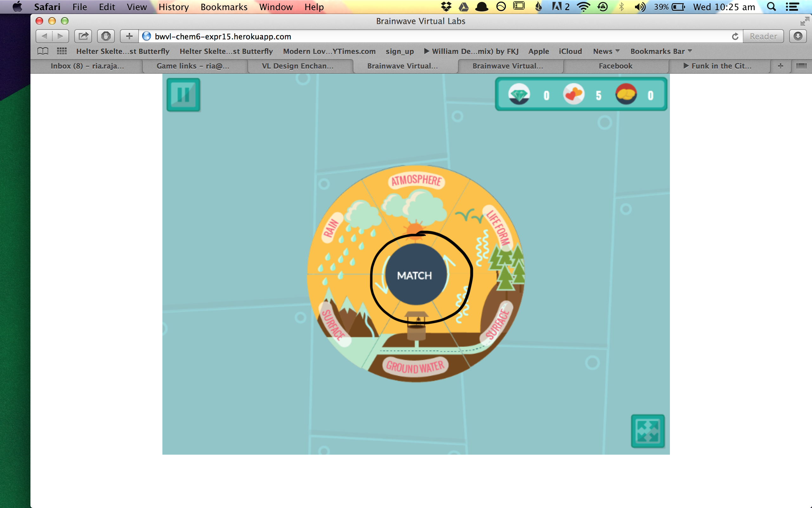Enter Safari fullscreen via window arrows
Screen dimensions: 812x508
tap(805, 22)
